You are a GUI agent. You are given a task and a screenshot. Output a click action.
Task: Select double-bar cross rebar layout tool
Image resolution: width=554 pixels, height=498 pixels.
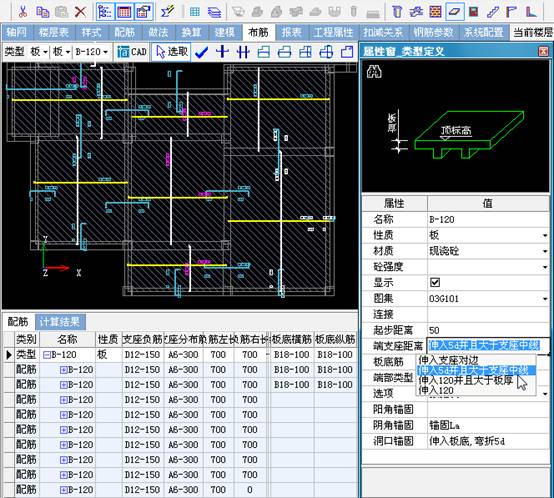(243, 52)
